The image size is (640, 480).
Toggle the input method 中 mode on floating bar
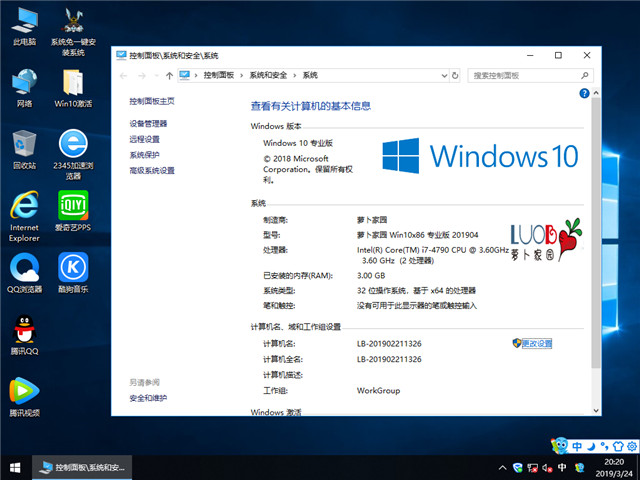coord(576,445)
